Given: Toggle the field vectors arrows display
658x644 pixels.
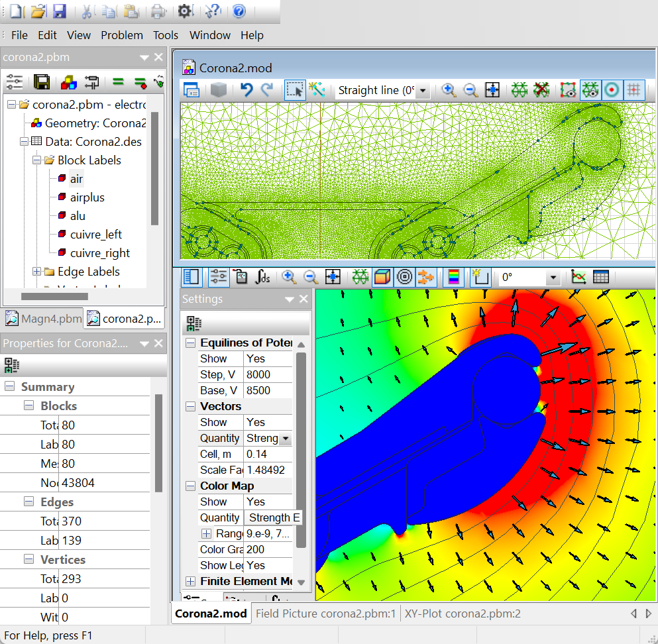Looking at the screenshot, I should pyautogui.click(x=425, y=277).
